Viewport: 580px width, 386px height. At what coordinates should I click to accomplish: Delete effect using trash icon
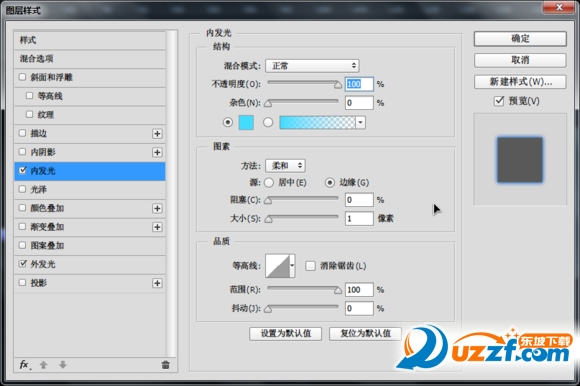click(x=165, y=365)
